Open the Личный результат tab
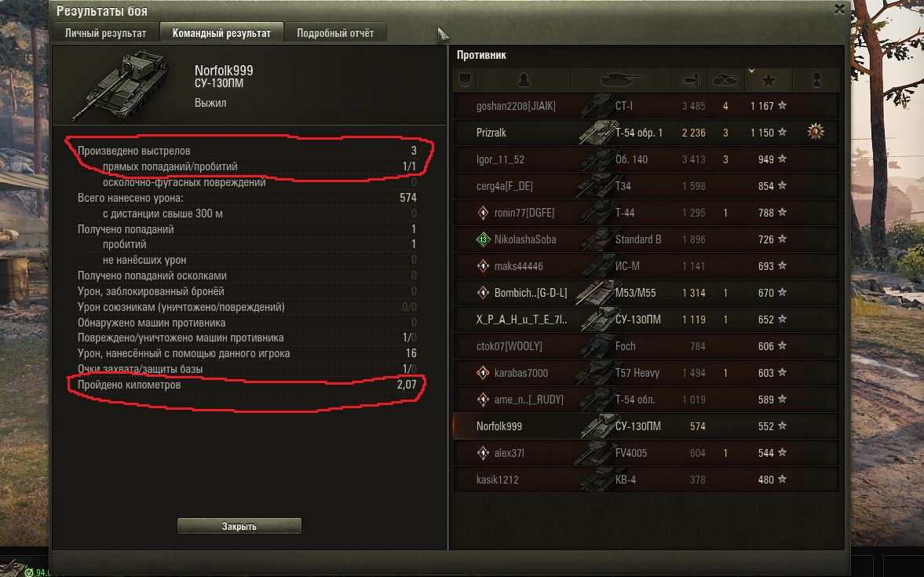Image resolution: width=924 pixels, height=577 pixels. pos(105,33)
